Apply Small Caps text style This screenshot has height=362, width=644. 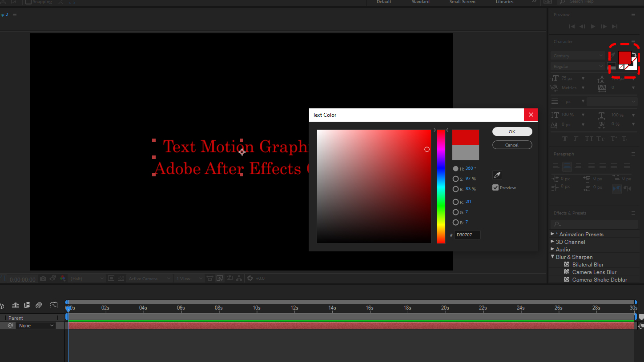(x=600, y=139)
